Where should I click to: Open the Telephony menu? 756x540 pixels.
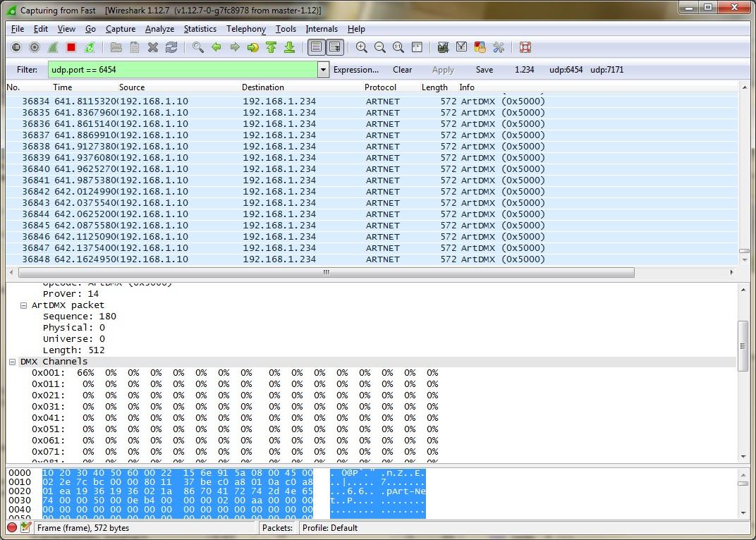pyautogui.click(x=246, y=29)
